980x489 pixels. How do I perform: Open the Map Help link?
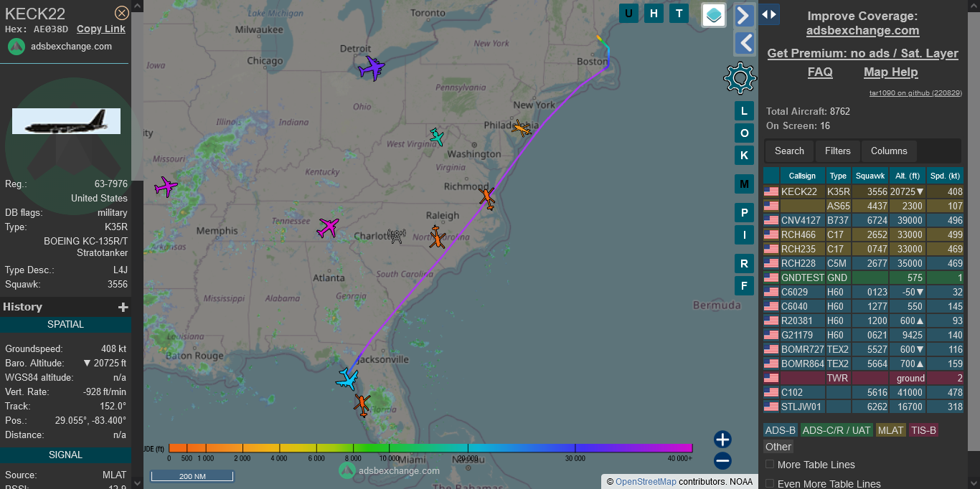click(890, 72)
